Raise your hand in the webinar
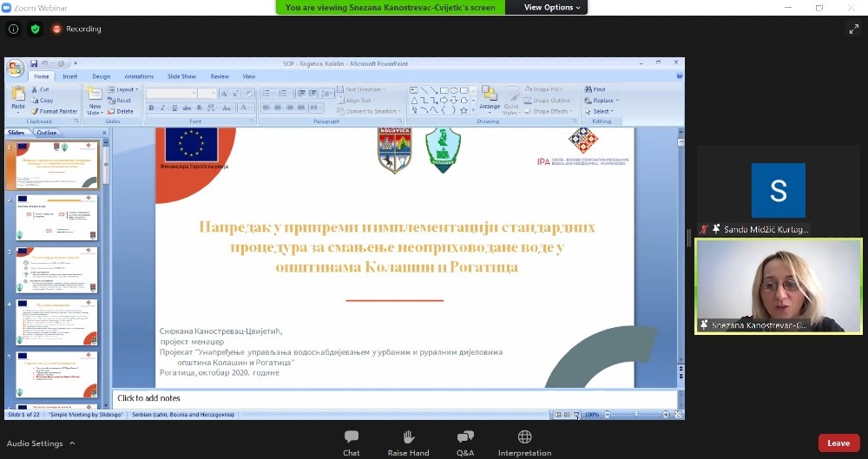The image size is (868, 459). tap(408, 442)
